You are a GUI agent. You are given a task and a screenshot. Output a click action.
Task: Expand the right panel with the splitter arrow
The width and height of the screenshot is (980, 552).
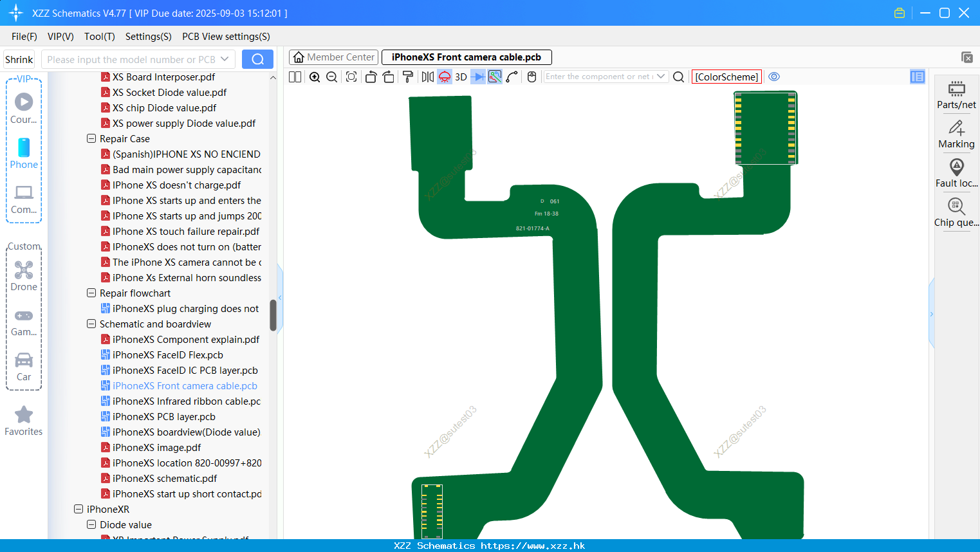931,314
